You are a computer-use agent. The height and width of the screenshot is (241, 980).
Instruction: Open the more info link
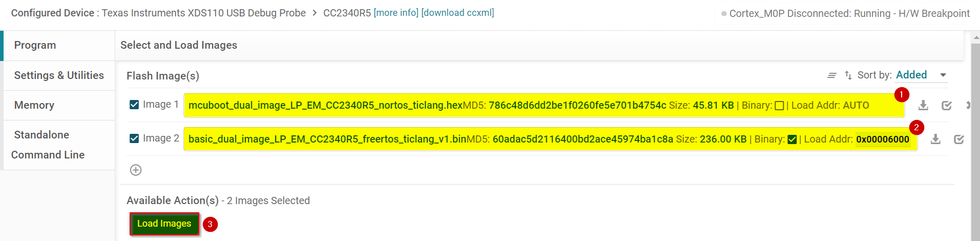tap(396, 13)
